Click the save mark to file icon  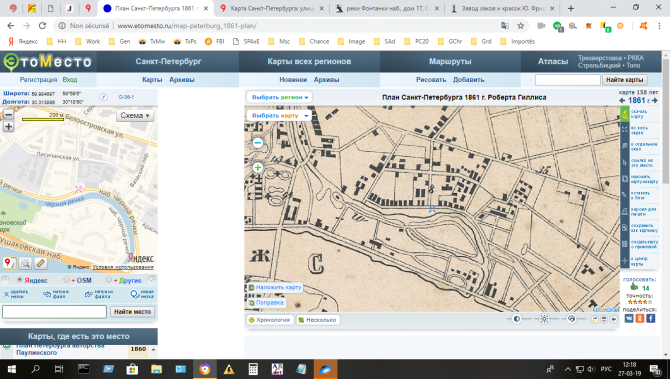pyautogui.click(x=47, y=294)
